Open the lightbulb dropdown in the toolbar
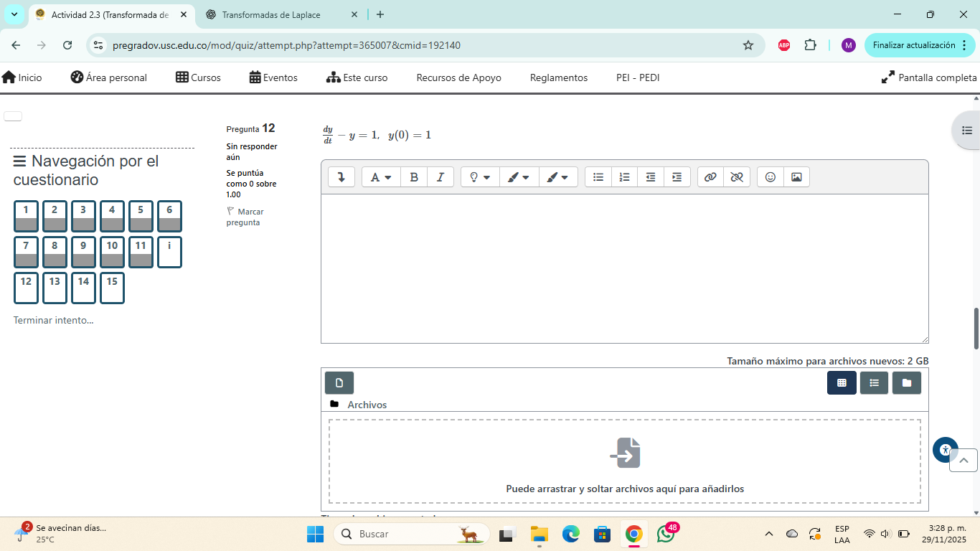This screenshot has width=980, height=551. coord(480,177)
